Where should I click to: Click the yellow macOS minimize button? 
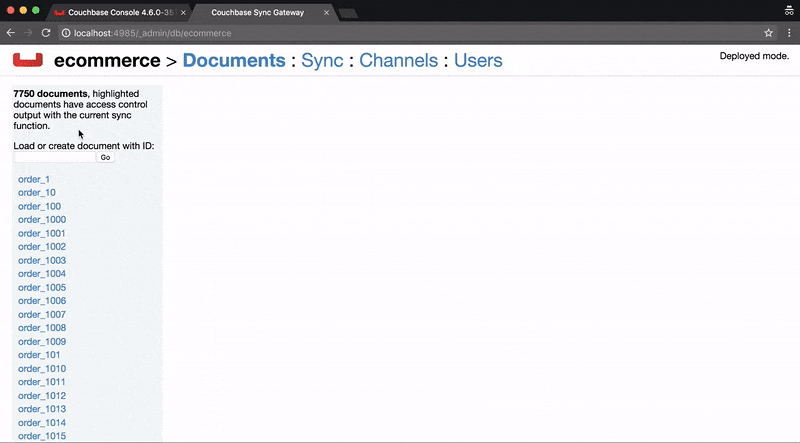(23, 10)
